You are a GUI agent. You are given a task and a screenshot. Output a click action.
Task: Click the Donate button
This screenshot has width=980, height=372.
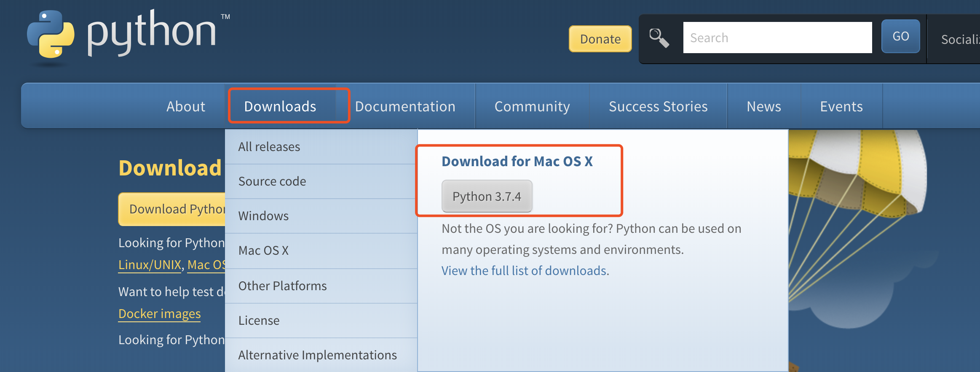(600, 39)
